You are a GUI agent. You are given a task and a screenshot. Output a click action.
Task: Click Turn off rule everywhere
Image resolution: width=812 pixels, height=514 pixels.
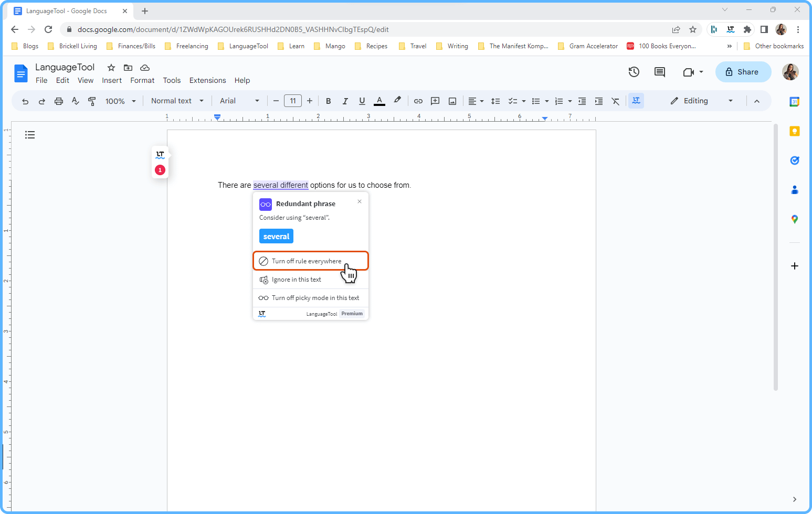pos(311,261)
